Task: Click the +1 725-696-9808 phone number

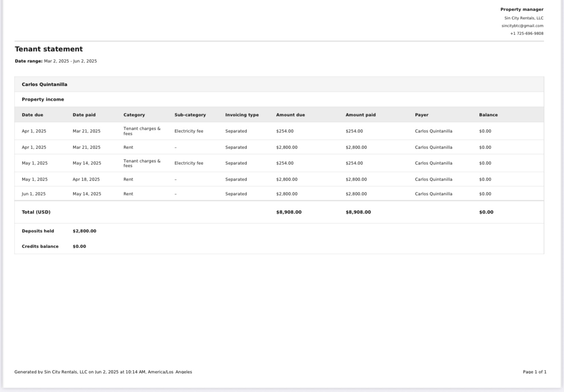Action: (526, 33)
